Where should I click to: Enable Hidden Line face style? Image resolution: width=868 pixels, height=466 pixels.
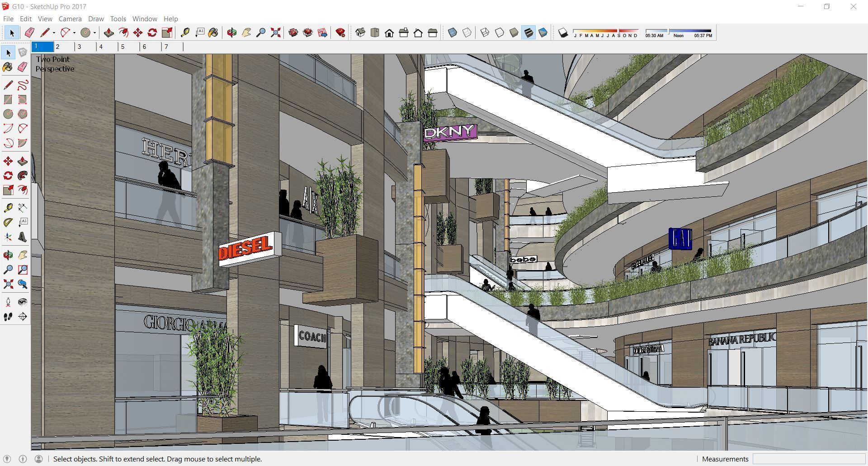500,33
